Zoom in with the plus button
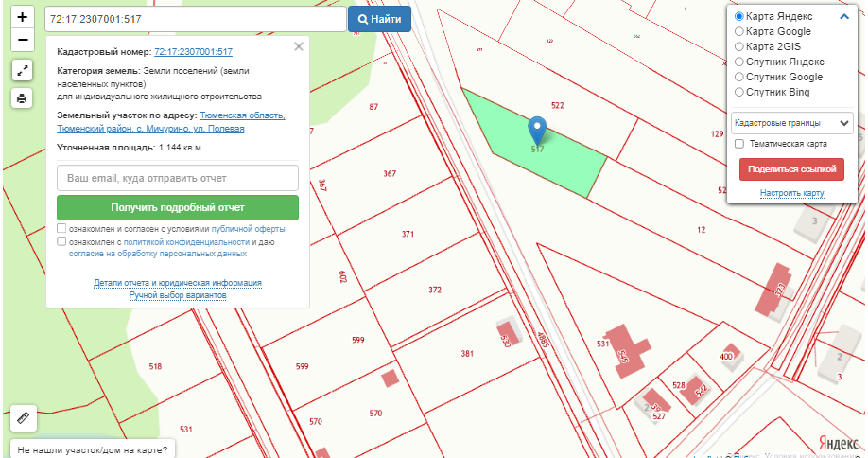 (x=23, y=17)
